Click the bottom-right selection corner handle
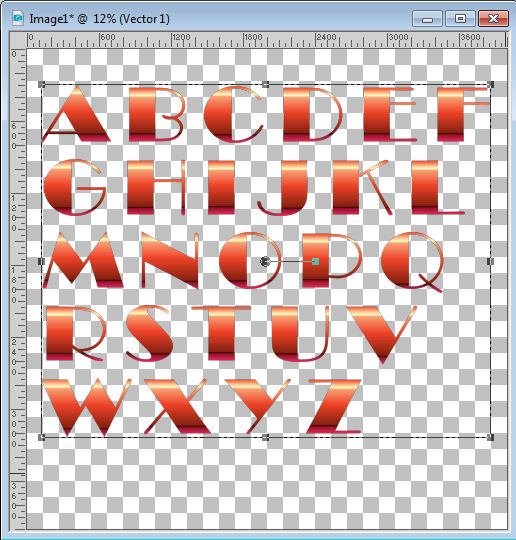The height and width of the screenshot is (540, 516). point(491,437)
